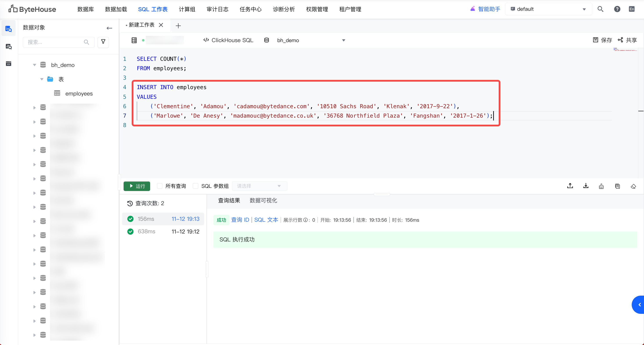Switch language with the En icon
644x345 pixels.
pos(632,9)
